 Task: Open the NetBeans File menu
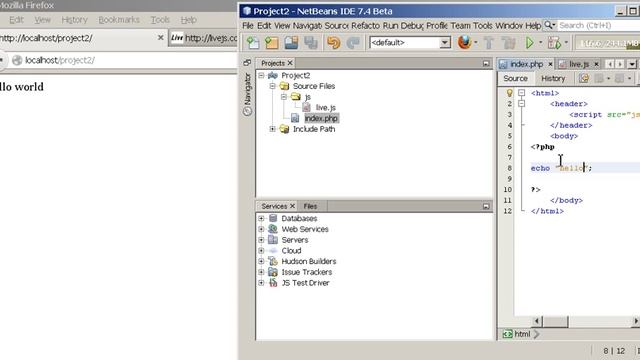pos(248,25)
